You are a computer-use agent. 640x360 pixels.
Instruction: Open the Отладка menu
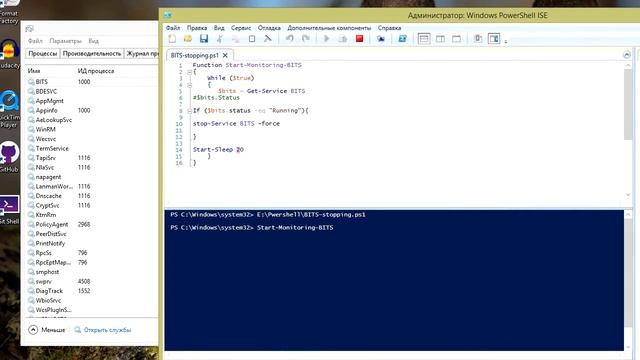(269, 28)
